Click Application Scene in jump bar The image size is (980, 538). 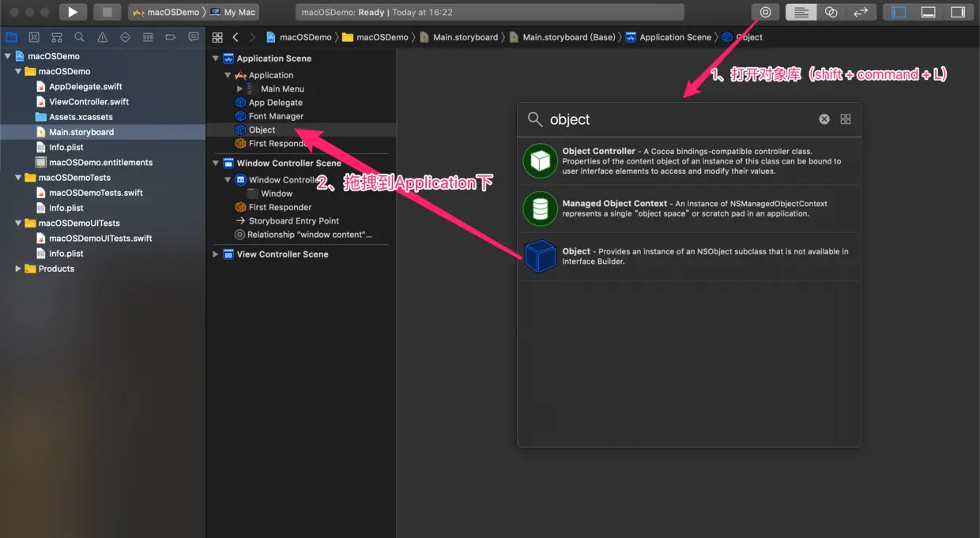tap(669, 37)
